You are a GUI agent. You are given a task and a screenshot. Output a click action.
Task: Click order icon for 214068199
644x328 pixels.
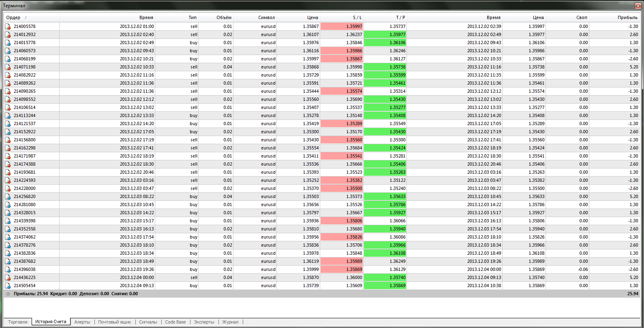pyautogui.click(x=8, y=59)
